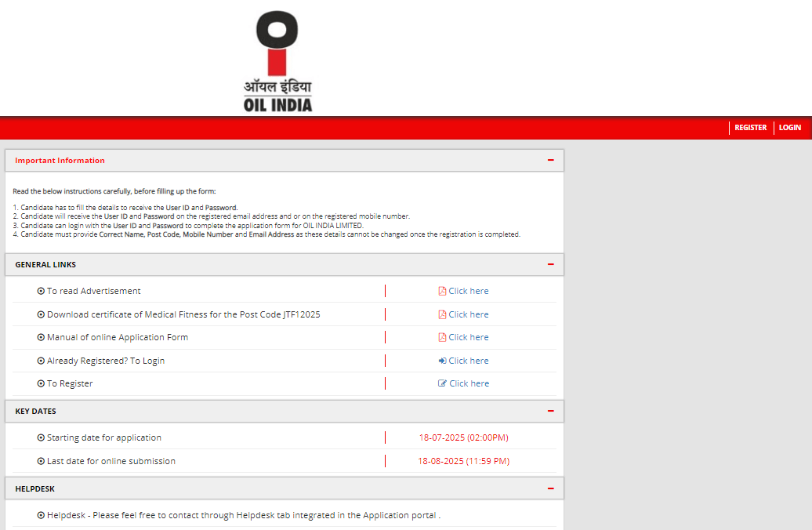Viewport: 812px width, 530px height.
Task: Open the advertisement 'Click here' link
Action: pyautogui.click(x=468, y=291)
